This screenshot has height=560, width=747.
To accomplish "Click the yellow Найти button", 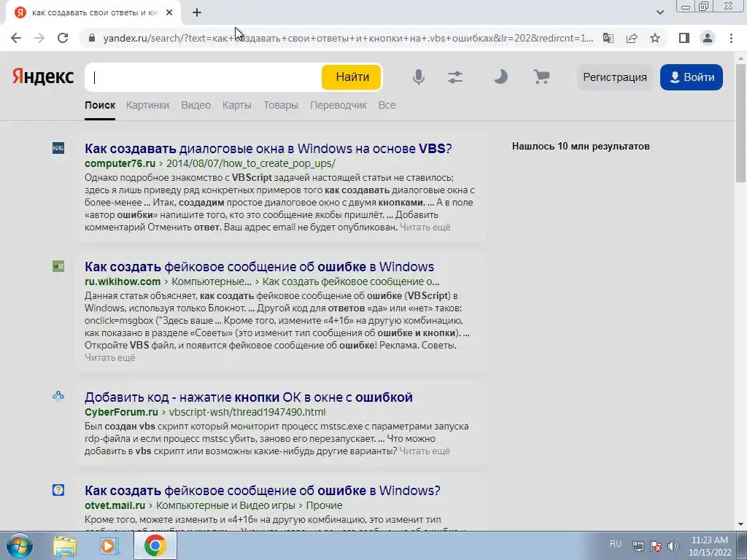I will [x=352, y=77].
